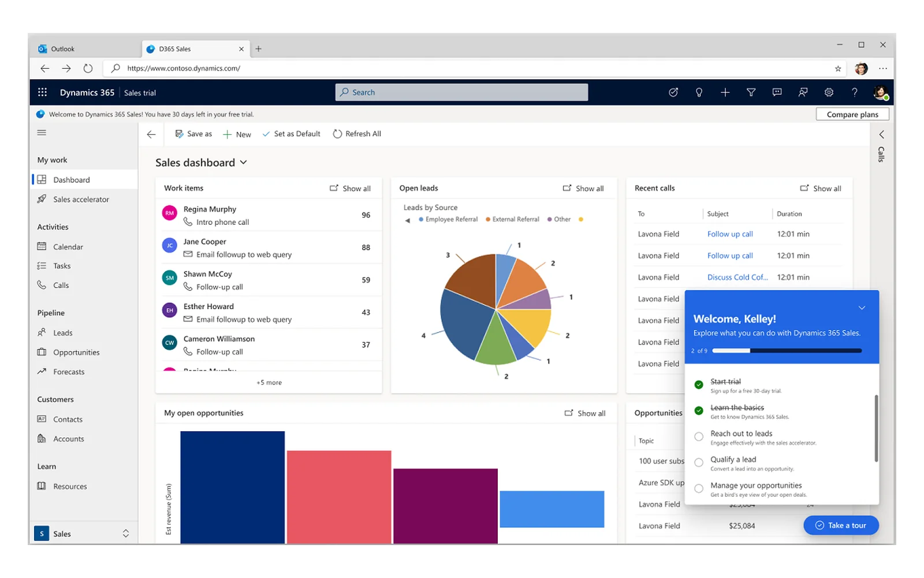The width and height of the screenshot is (924, 578).
Task: Expand +5 more work items
Action: point(269,383)
